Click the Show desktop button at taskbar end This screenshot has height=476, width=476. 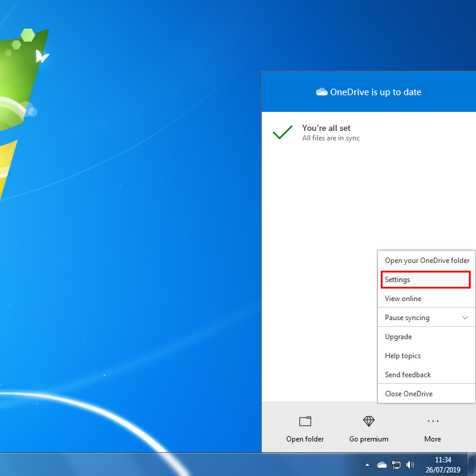pyautogui.click(x=471, y=465)
